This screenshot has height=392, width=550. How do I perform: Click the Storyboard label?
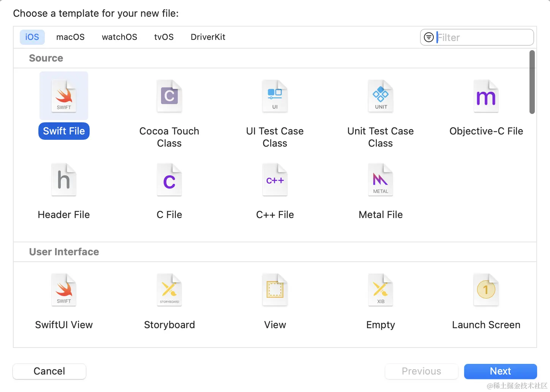169,325
